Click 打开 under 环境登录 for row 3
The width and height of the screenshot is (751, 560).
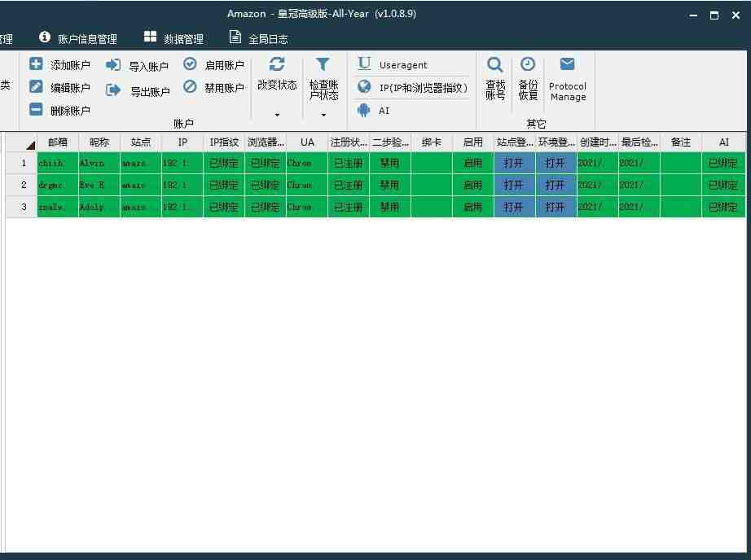pos(556,207)
